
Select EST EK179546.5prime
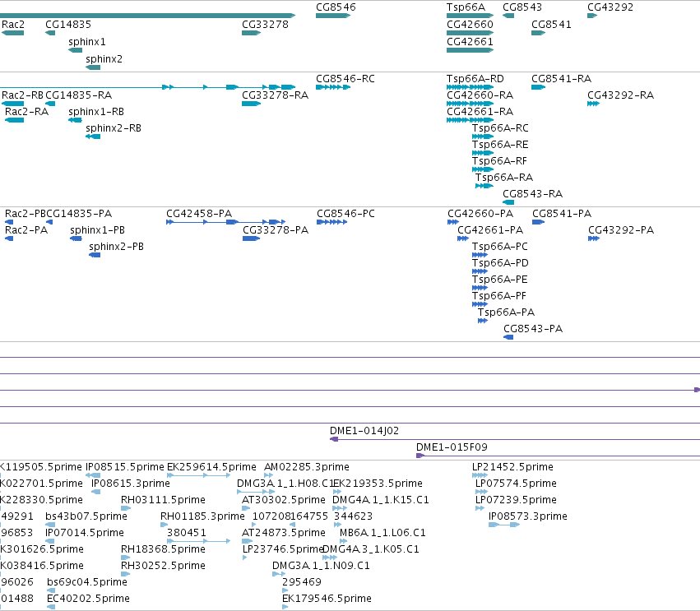[327, 599]
